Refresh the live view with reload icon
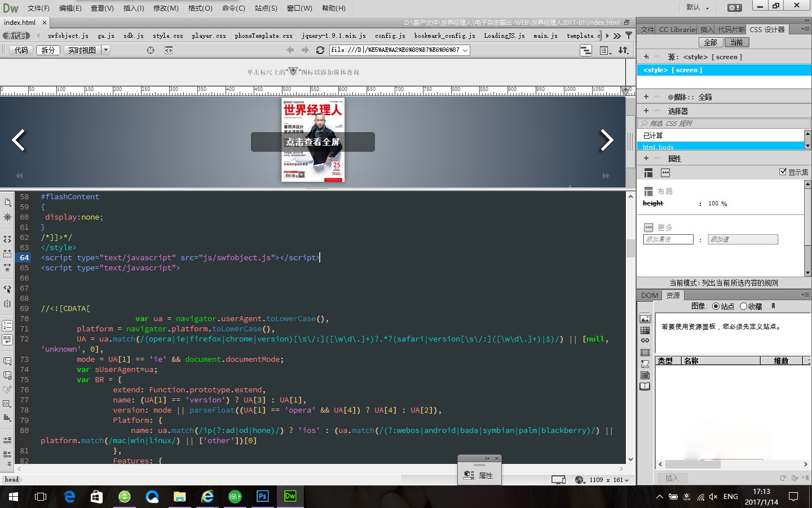 tap(320, 50)
